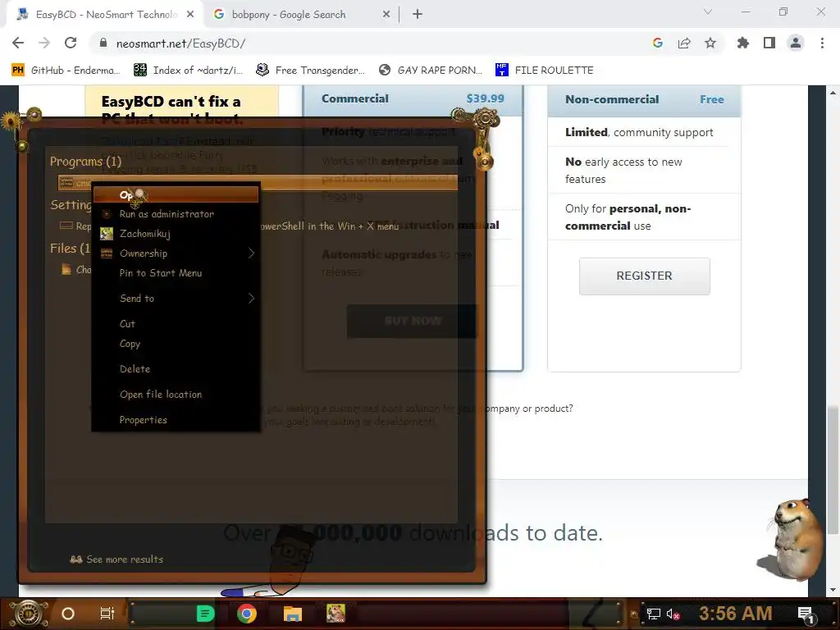This screenshot has height=630, width=840.
Task: Open the hamster box taskbar app
Action: tap(336, 613)
